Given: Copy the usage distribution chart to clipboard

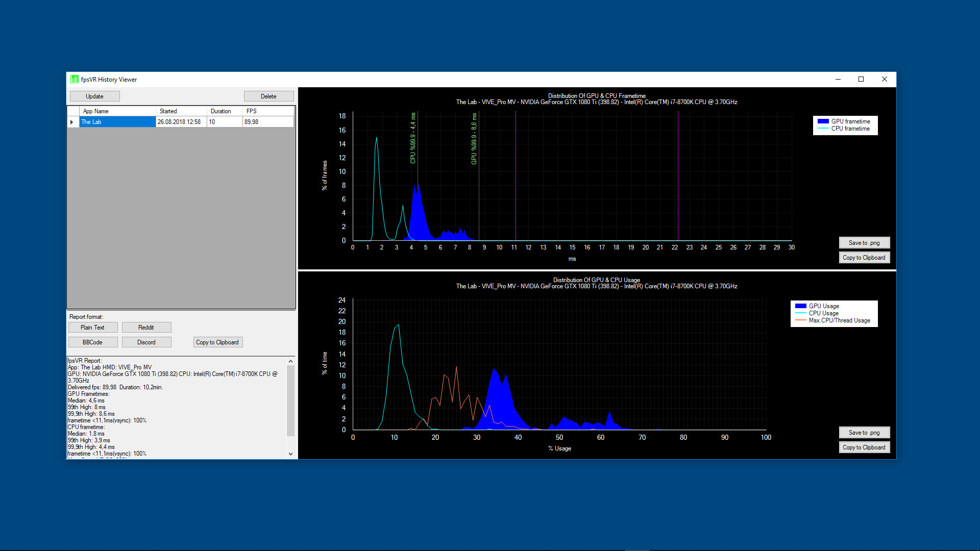Looking at the screenshot, I should (864, 447).
